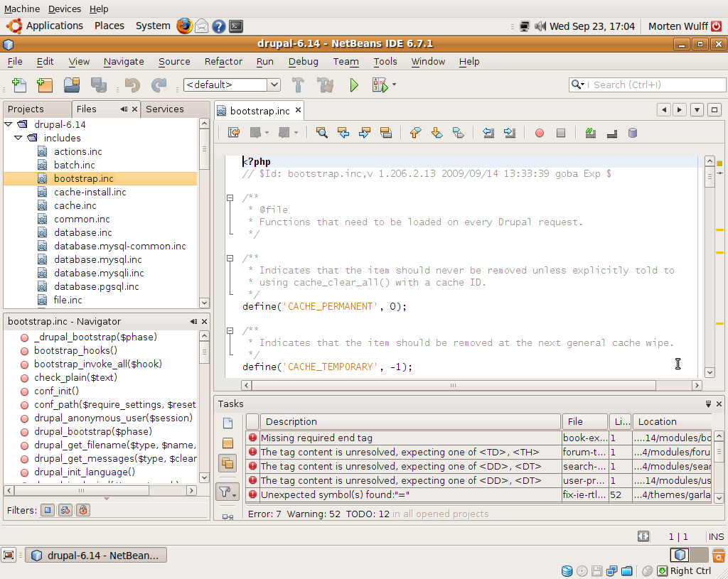Click Find Previous Occurrence editor icon
Image resolution: width=728 pixels, height=579 pixels.
coord(343,133)
